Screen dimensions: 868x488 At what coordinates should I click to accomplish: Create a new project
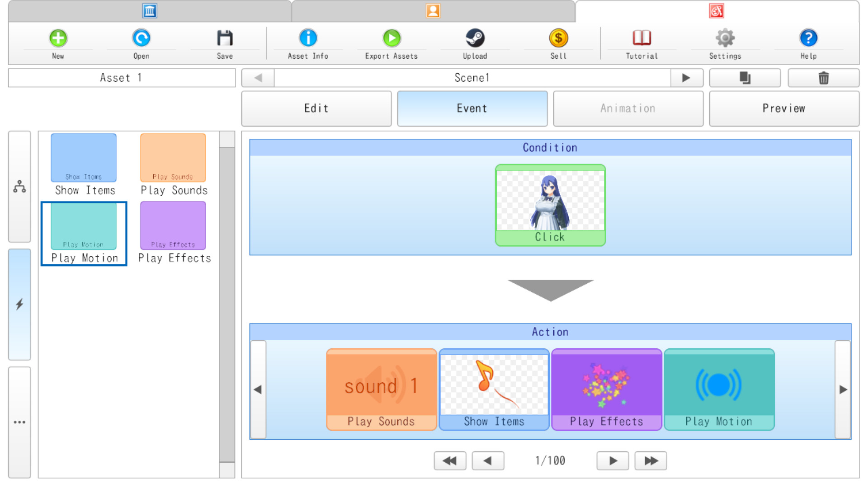pyautogui.click(x=58, y=43)
